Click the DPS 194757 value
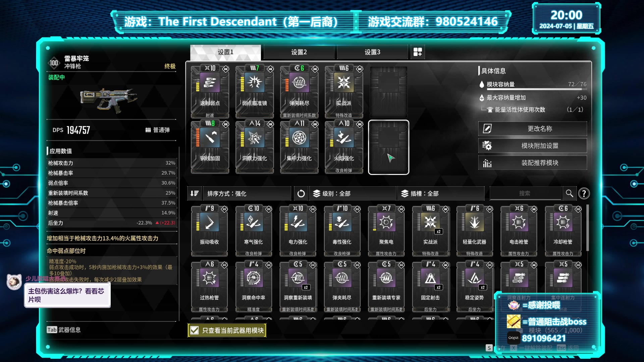Viewport: 644px width, 362px height. click(78, 130)
